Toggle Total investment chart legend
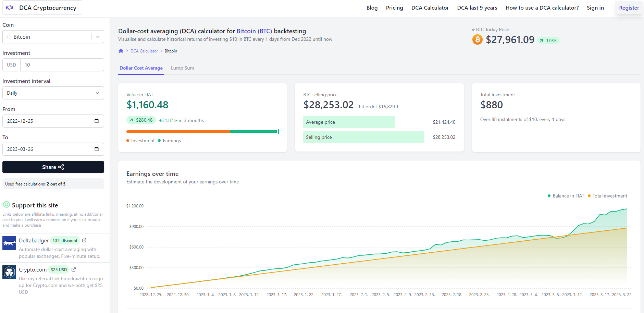 tap(607, 196)
